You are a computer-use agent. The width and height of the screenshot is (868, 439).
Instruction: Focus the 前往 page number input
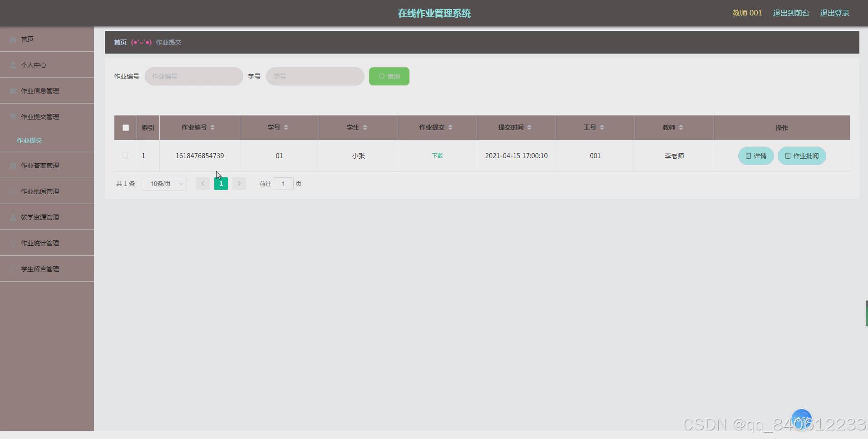(283, 184)
